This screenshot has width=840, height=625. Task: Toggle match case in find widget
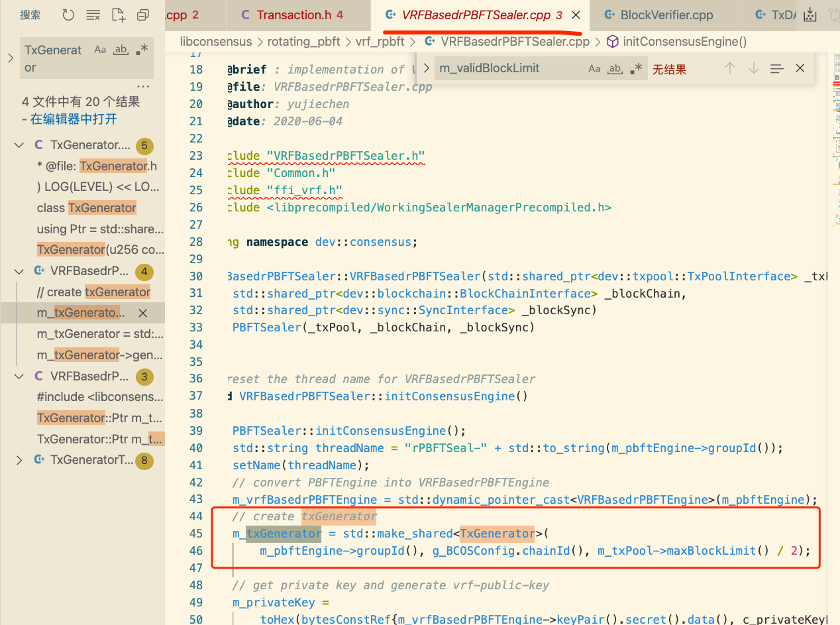594,68
